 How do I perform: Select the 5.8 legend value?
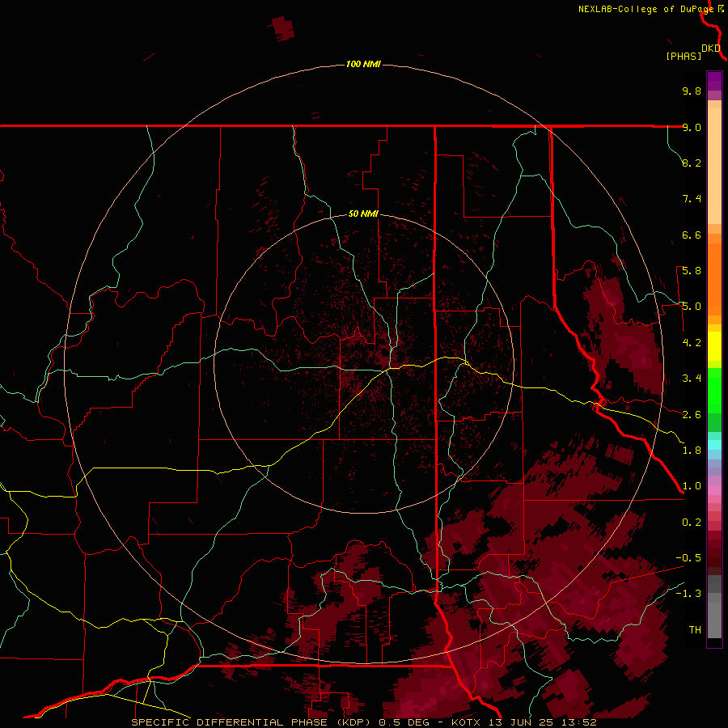click(692, 271)
